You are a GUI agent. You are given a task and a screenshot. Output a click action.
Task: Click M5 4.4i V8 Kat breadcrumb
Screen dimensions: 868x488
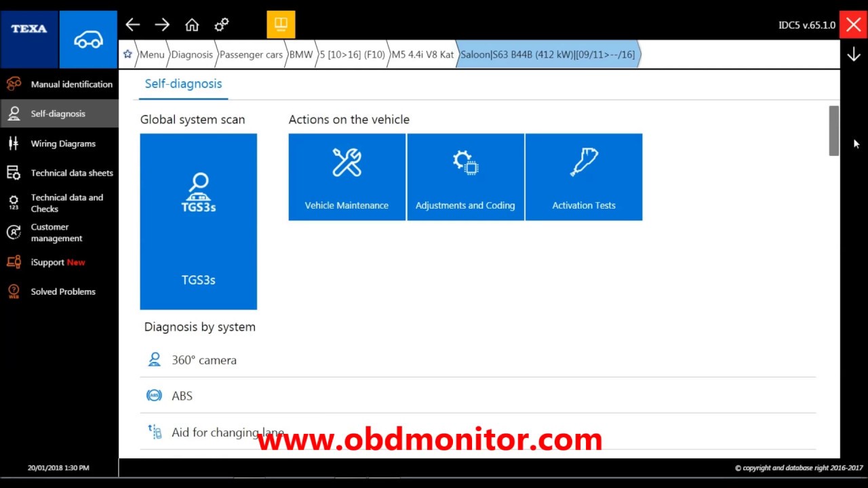[x=422, y=54]
